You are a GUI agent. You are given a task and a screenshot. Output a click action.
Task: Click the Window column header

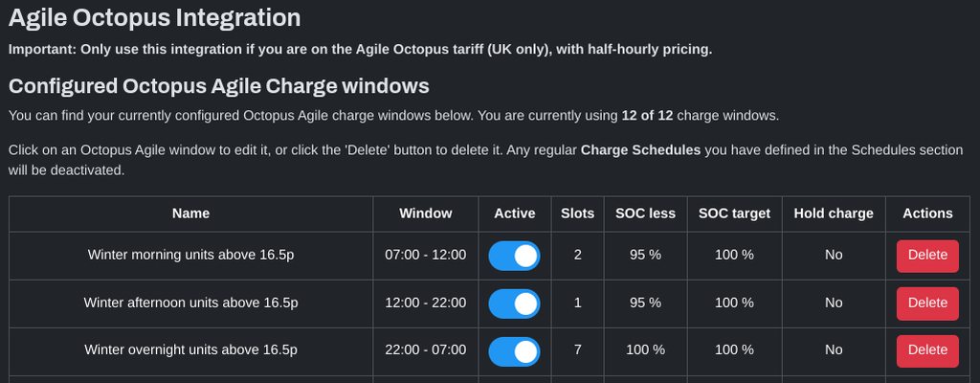425,214
